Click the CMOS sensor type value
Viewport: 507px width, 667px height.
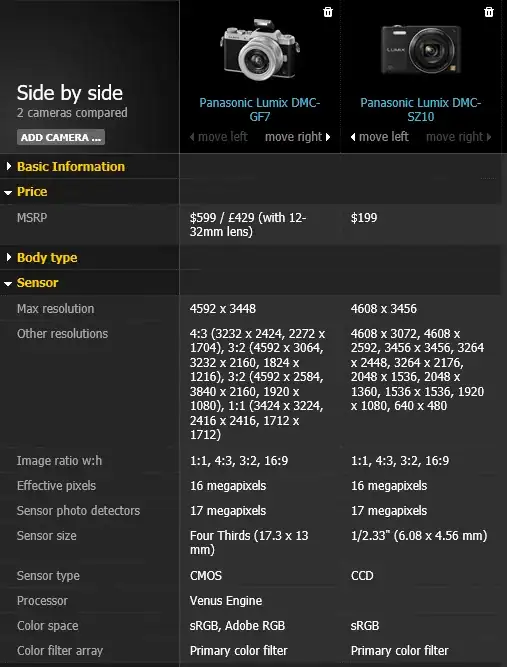coord(206,576)
